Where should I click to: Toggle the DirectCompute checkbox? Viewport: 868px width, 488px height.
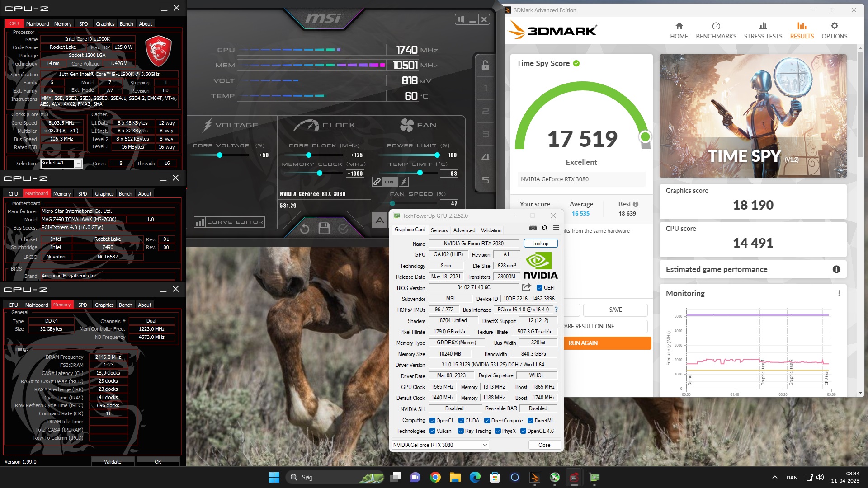pos(487,421)
